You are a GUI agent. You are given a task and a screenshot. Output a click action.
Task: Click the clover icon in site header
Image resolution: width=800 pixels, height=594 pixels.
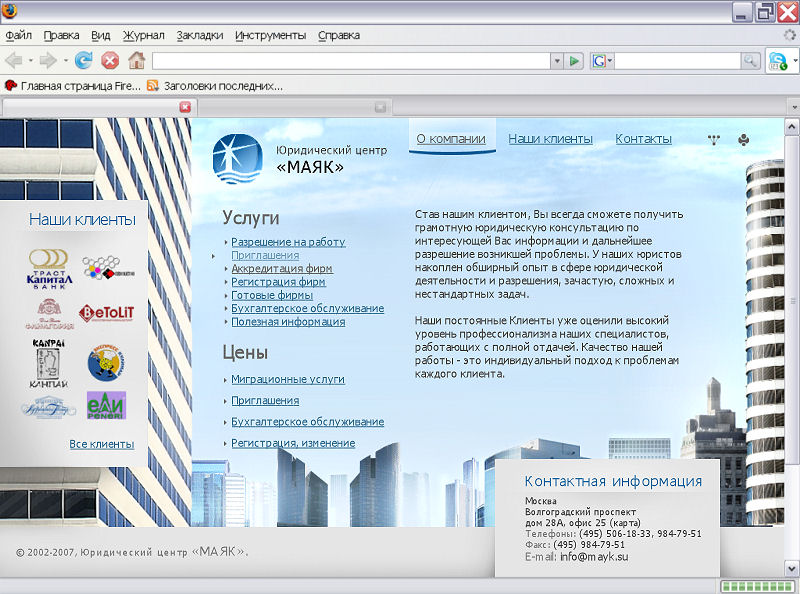coord(744,139)
